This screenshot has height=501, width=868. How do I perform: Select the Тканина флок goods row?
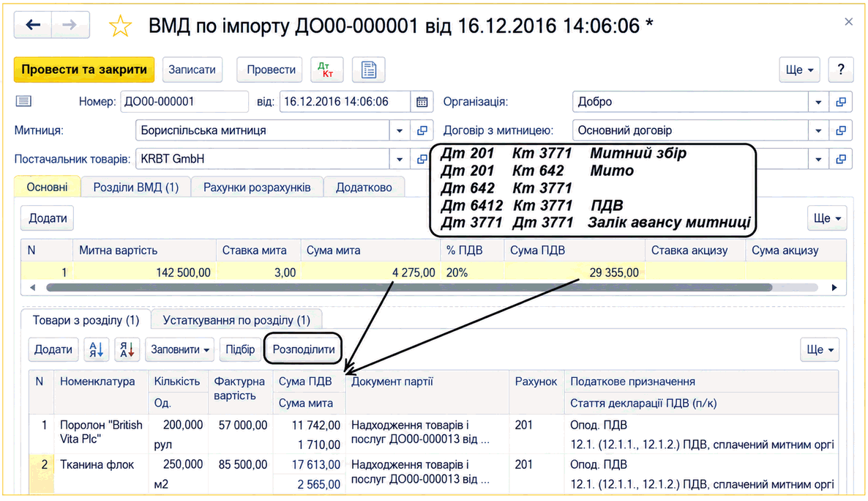433,475
